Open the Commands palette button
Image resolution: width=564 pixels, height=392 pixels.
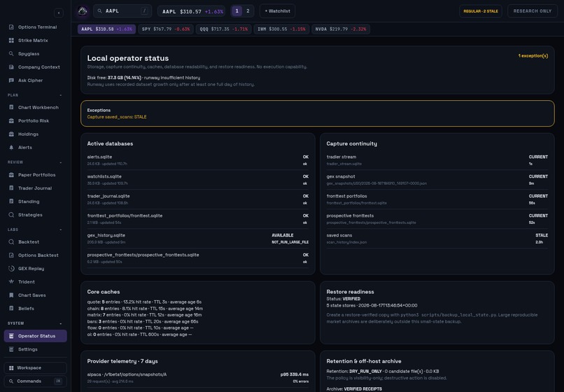tap(35, 381)
